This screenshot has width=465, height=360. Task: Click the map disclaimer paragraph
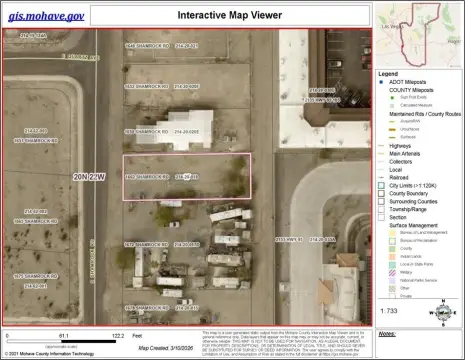coord(283,343)
